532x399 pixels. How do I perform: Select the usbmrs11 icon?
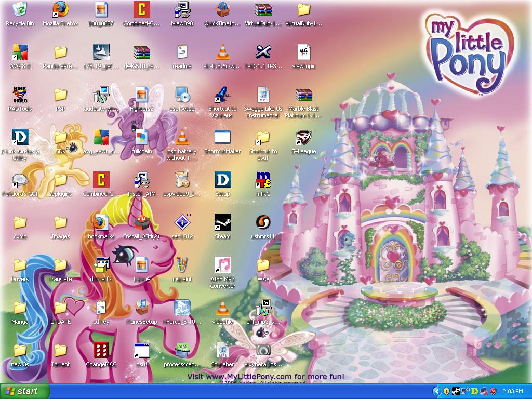coord(263,223)
